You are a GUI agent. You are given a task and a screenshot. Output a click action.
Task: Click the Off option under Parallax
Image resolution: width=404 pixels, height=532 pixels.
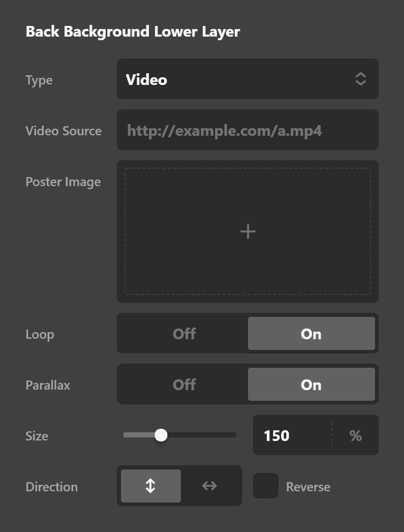click(184, 385)
